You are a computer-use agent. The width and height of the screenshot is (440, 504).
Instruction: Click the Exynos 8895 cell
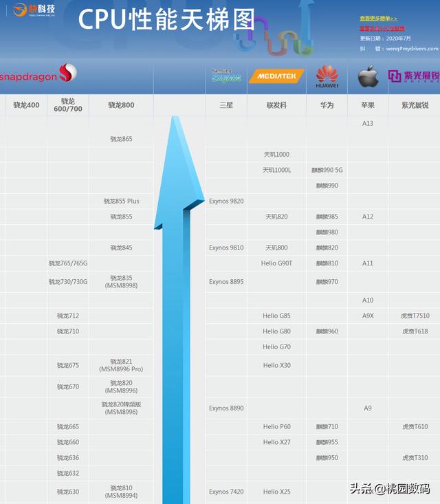click(x=226, y=282)
